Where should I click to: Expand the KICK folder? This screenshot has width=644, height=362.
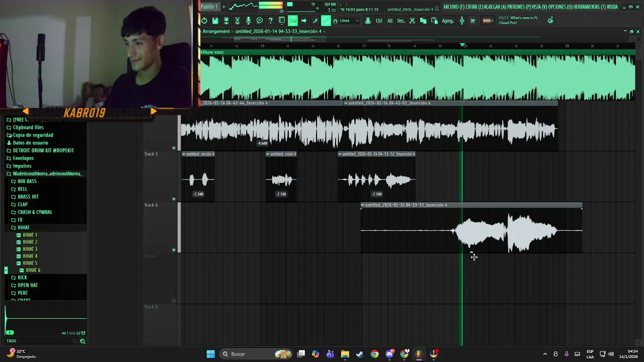22,278
